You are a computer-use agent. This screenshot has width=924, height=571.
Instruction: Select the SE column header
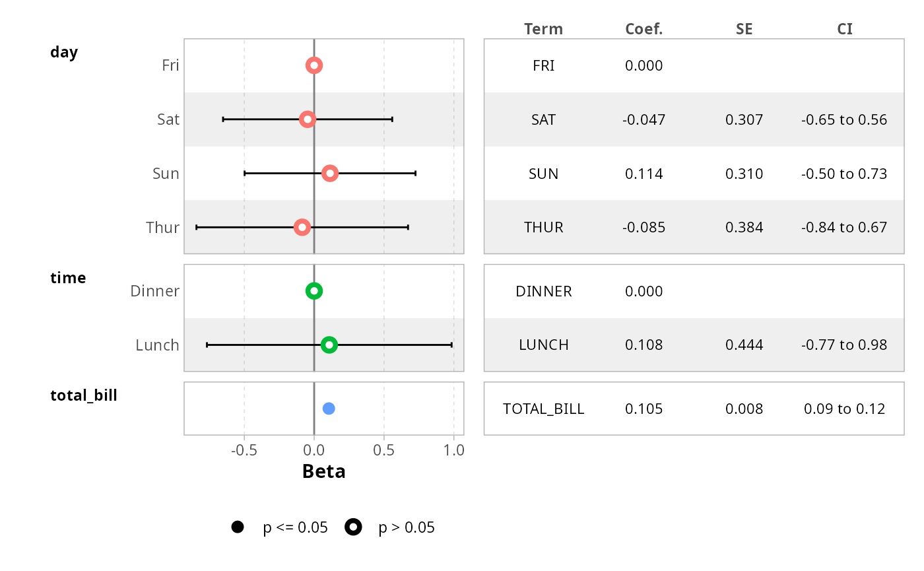tap(744, 29)
